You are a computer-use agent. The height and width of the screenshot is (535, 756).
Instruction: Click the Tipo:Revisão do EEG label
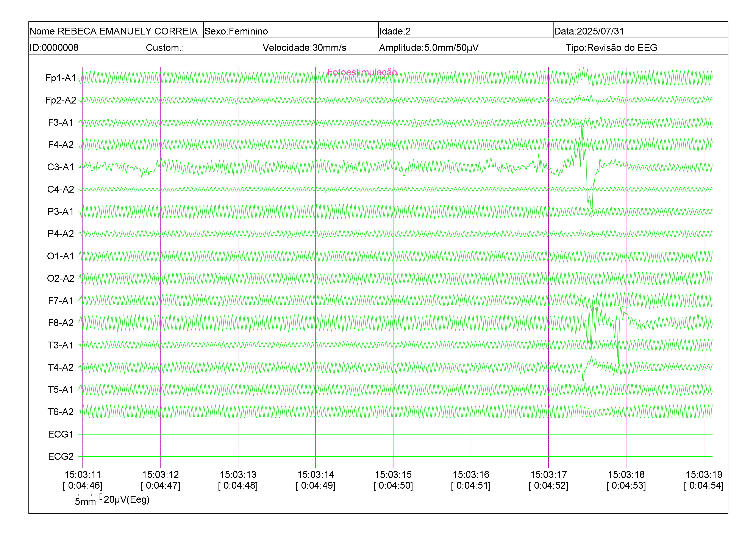tap(611, 48)
